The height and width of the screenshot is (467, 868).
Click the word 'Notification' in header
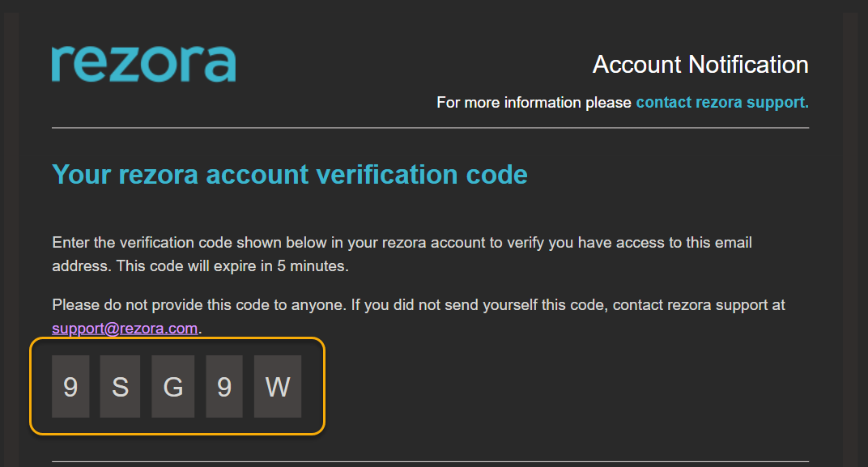(x=748, y=65)
